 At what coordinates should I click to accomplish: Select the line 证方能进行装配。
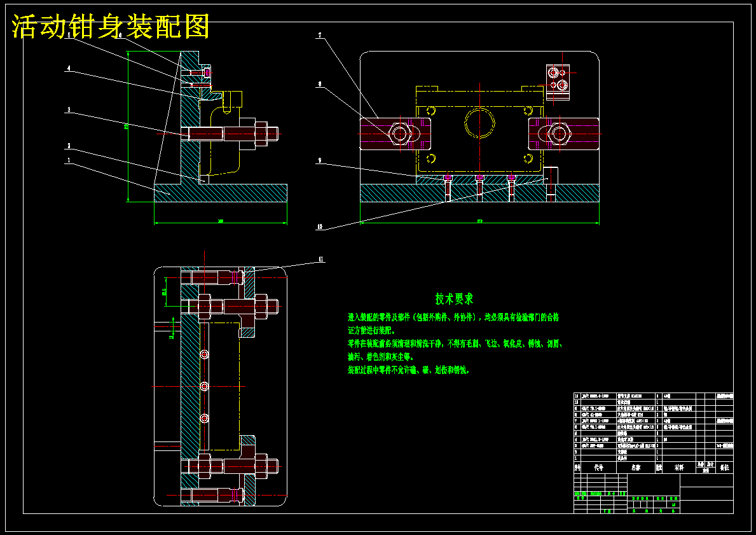[x=371, y=331]
